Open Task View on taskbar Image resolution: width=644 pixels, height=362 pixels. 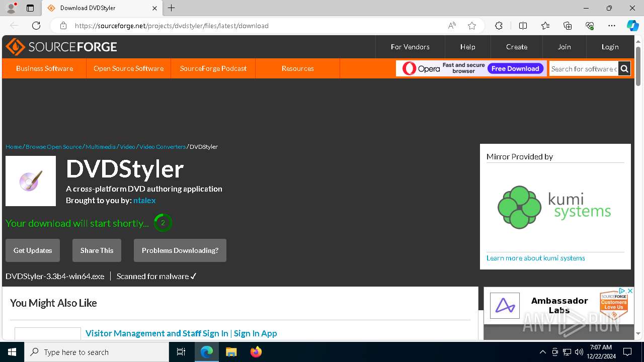[181, 352]
